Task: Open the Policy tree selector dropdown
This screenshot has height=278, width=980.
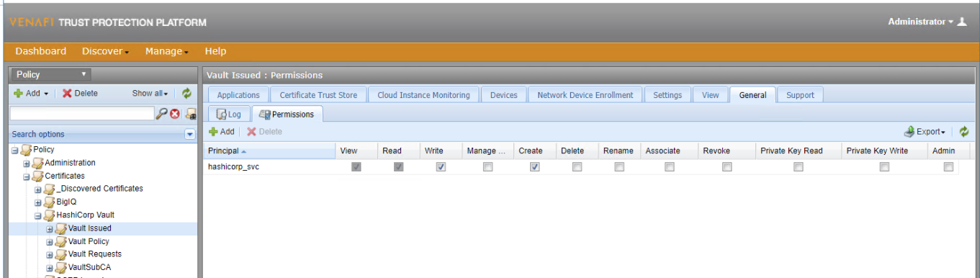Action: 50,74
